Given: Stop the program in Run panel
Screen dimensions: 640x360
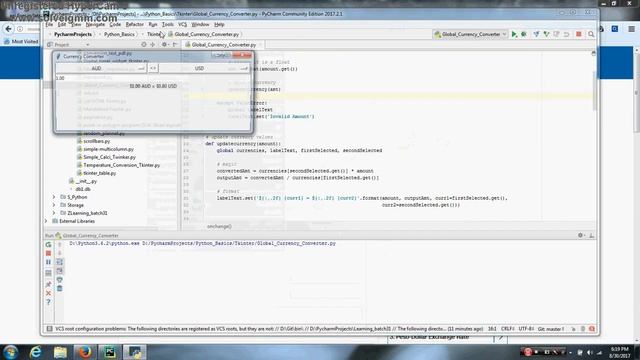Looking at the screenshot, I should 48,253.
